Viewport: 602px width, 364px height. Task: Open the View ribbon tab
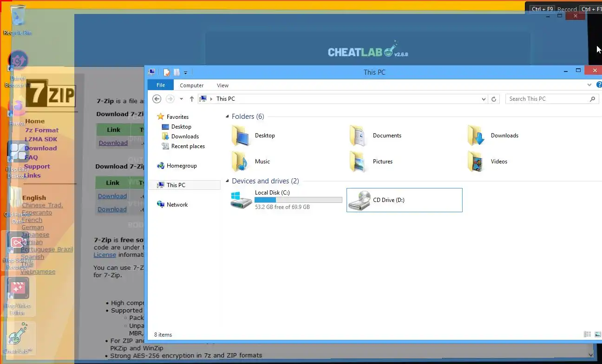click(222, 85)
